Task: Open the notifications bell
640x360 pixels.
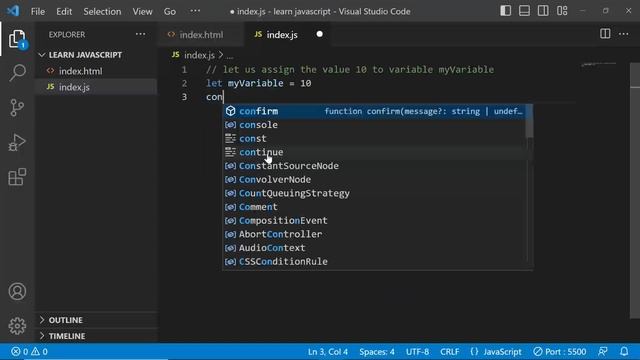Action: [x=624, y=351]
